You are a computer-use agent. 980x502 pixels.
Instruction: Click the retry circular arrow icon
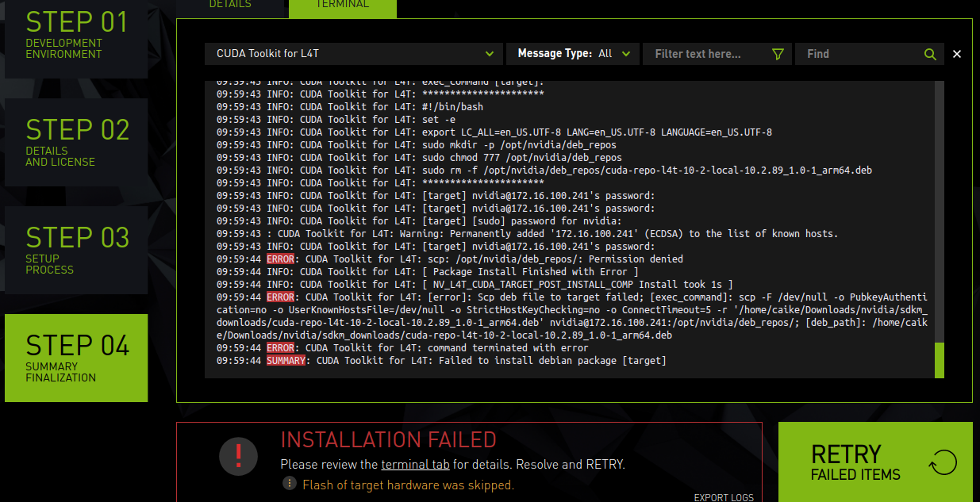943,462
